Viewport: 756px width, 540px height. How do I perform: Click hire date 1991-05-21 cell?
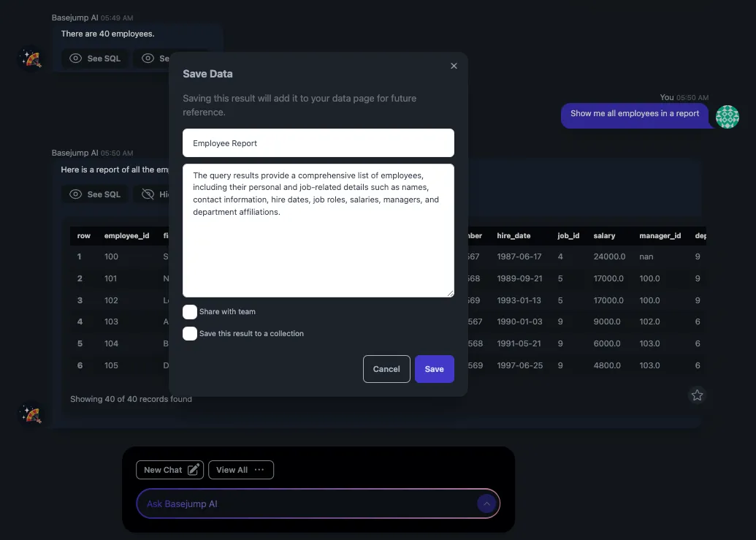(519, 343)
